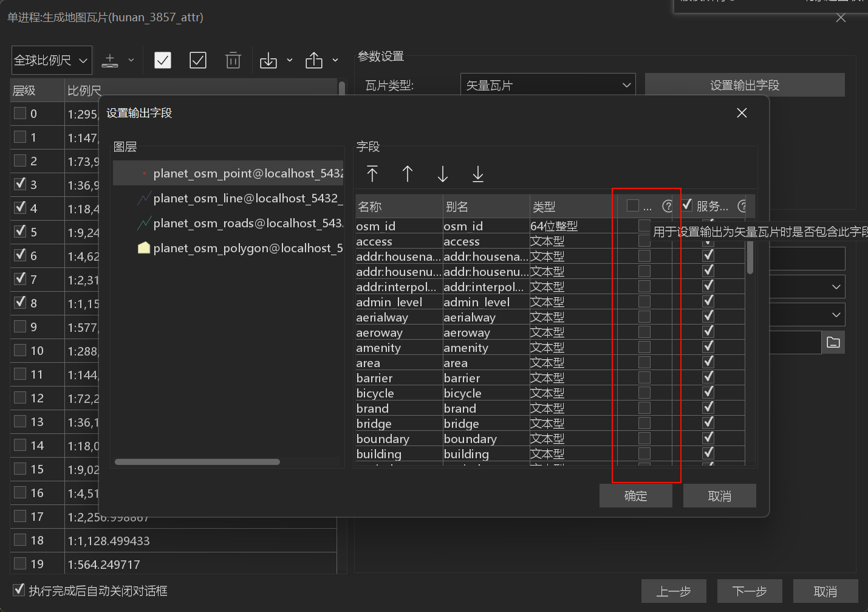The image size is (868, 612).
Task: Expand the 瓦片类型 矢量瓦片 dropdown
Action: (548, 85)
